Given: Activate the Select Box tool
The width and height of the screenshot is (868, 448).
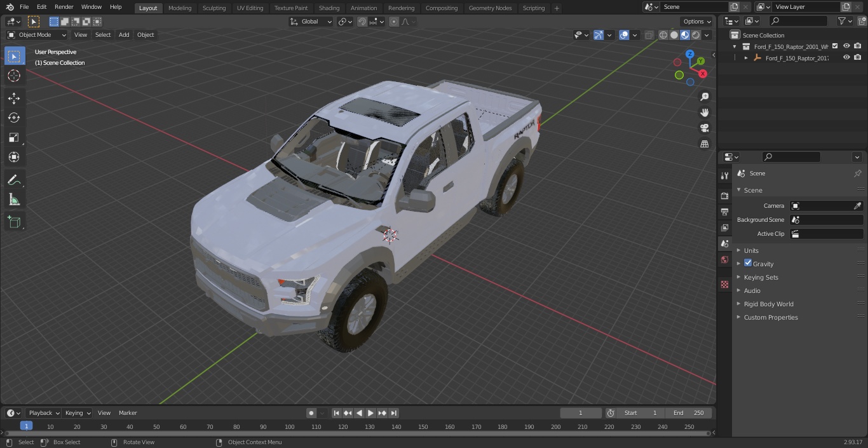Looking at the screenshot, I should click(x=14, y=56).
